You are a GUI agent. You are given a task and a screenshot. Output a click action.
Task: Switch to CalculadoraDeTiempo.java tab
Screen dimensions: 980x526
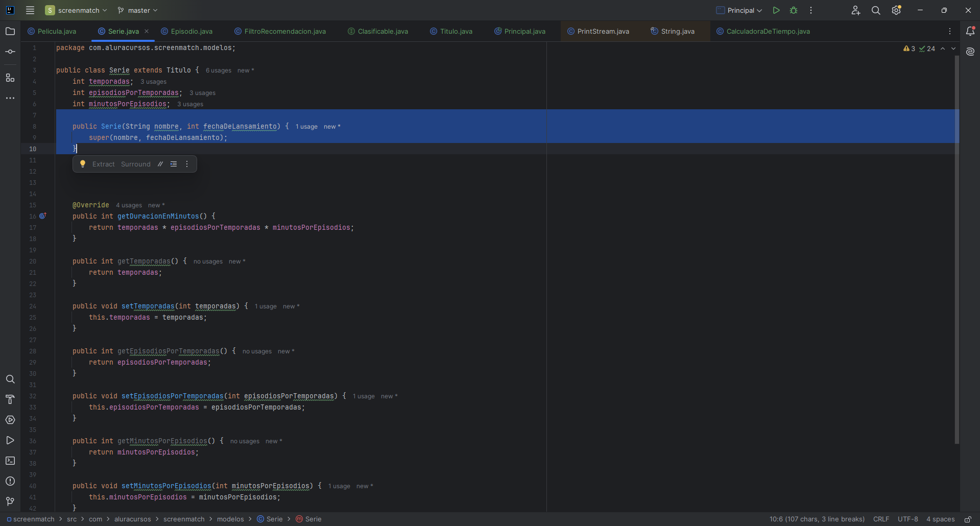[x=763, y=31]
